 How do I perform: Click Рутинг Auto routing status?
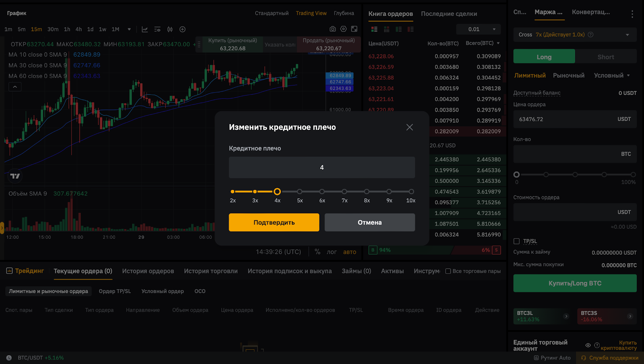pyautogui.click(x=552, y=358)
